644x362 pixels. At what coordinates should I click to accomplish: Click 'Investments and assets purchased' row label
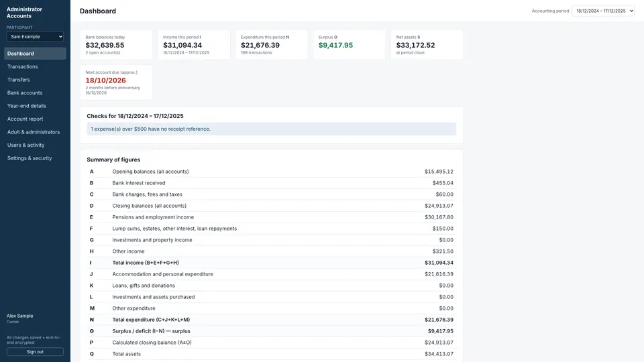[154, 297]
